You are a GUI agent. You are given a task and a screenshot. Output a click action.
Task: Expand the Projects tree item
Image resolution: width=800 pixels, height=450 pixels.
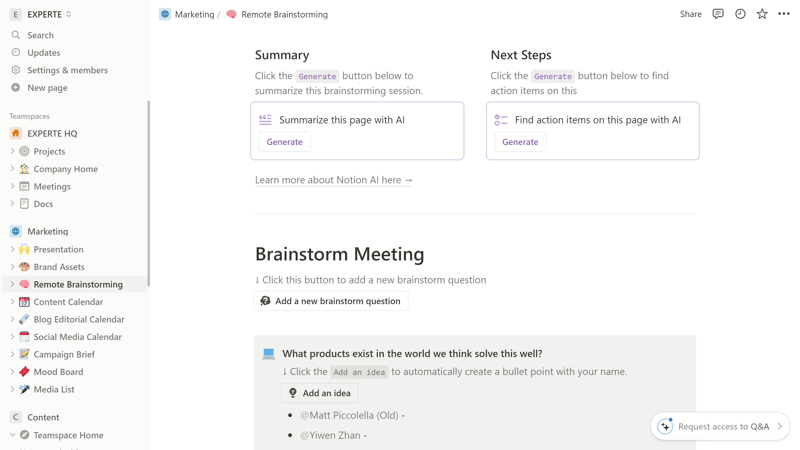[12, 151]
